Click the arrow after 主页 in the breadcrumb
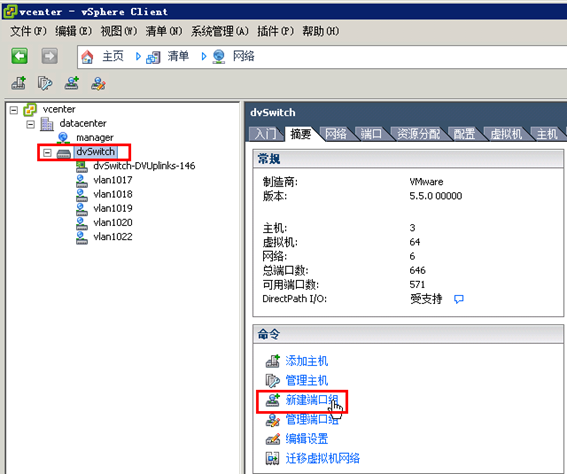The height and width of the screenshot is (474, 567). tap(138, 56)
